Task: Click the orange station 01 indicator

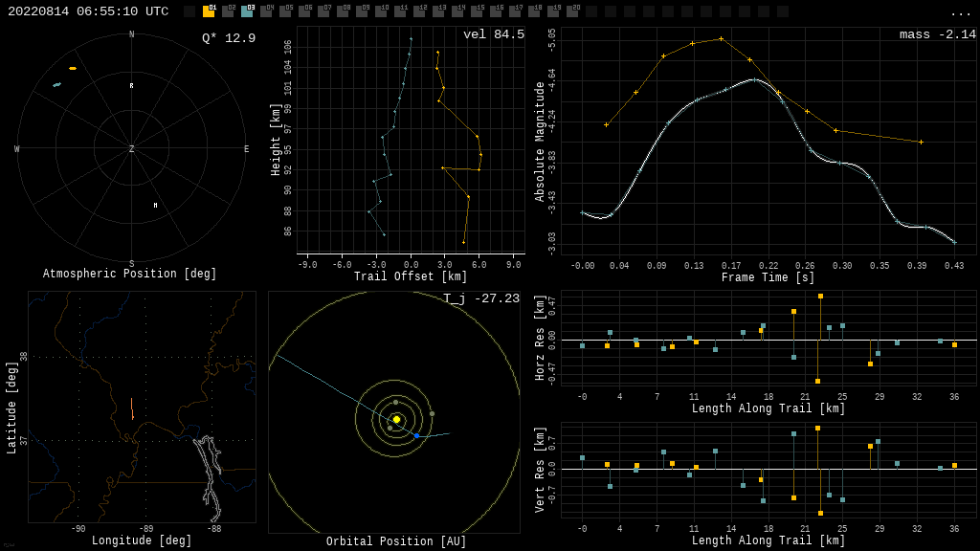Action: [x=209, y=11]
